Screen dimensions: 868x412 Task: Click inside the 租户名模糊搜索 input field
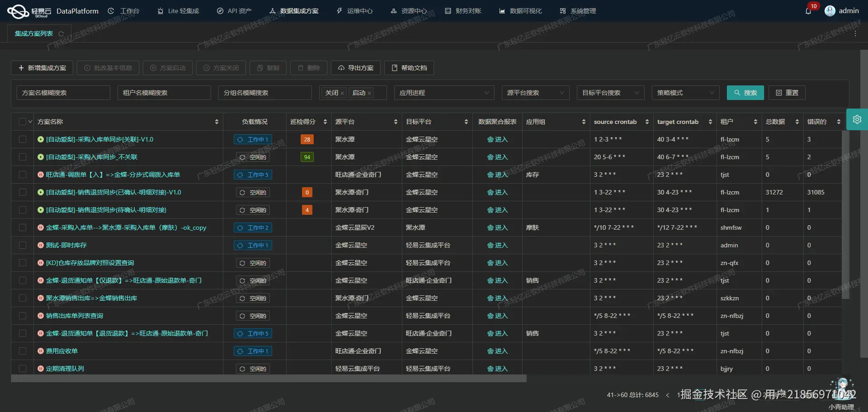(x=164, y=92)
